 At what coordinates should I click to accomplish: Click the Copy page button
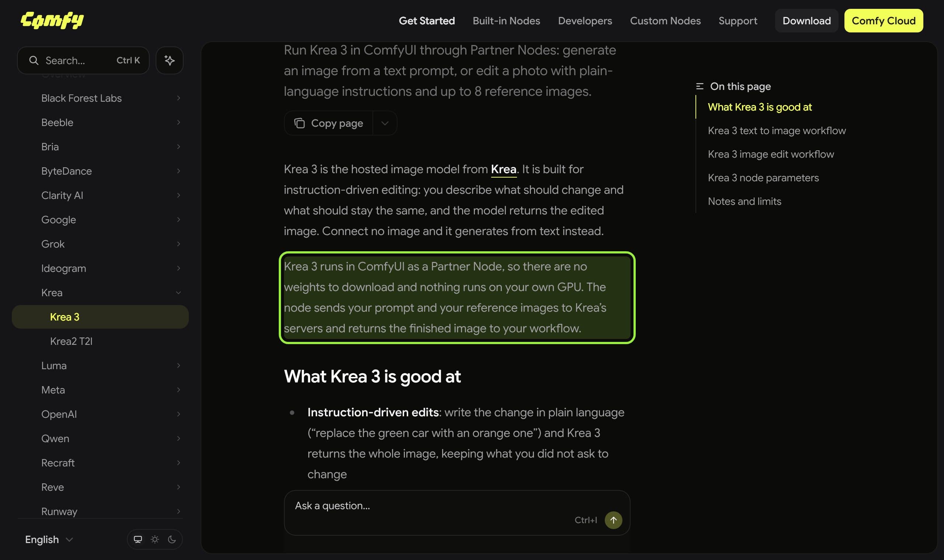click(x=329, y=123)
